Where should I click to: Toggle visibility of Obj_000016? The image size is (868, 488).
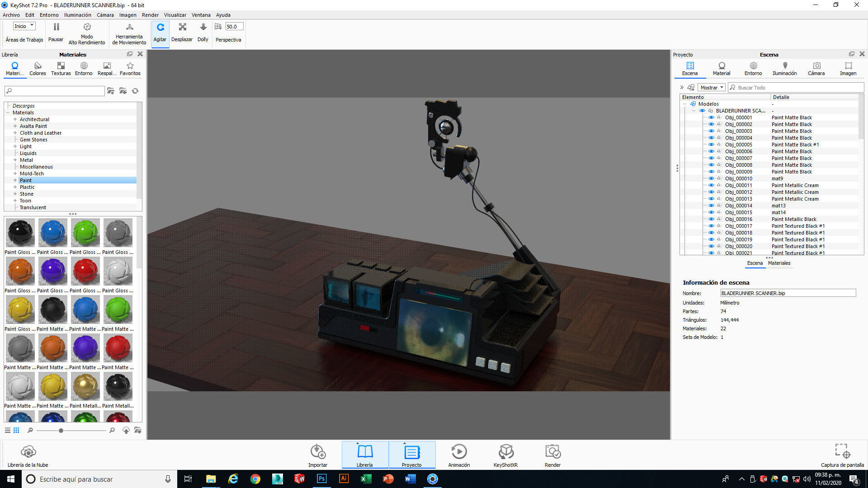[x=711, y=219]
